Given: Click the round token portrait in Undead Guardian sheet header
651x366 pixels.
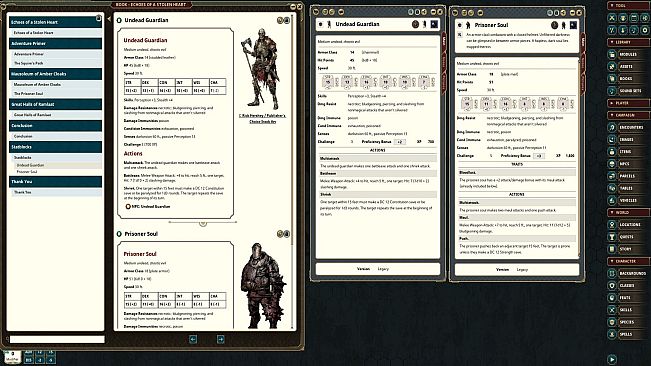Looking at the screenshot, I should pyautogui.click(x=415, y=24).
